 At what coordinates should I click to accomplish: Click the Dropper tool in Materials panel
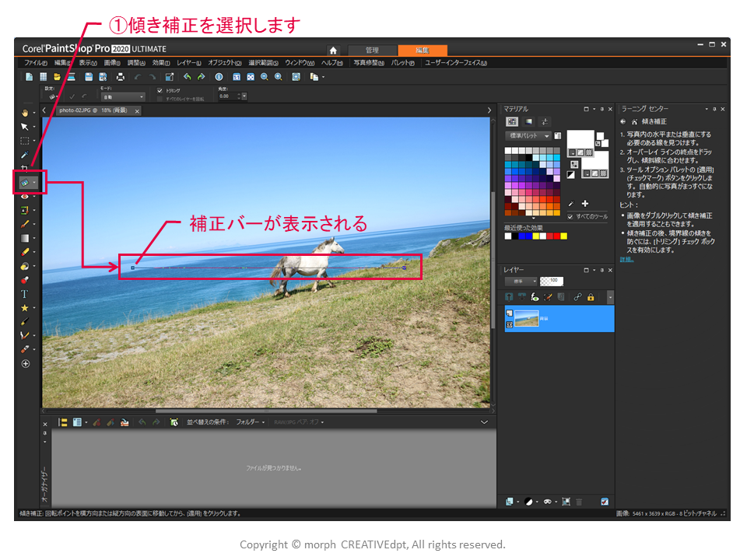571,203
